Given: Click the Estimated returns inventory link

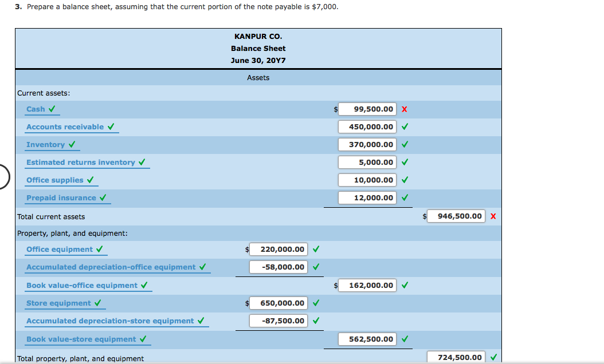Looking at the screenshot, I should point(83,162).
